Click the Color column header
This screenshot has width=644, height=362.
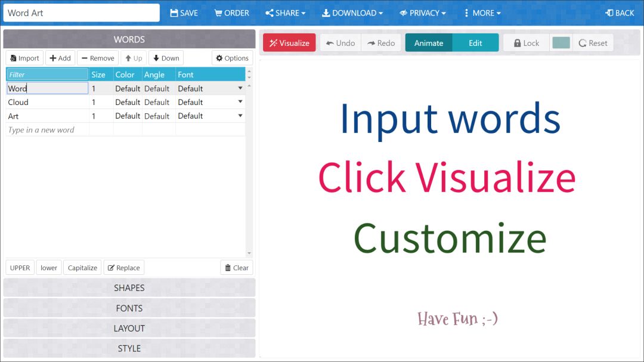(x=128, y=75)
